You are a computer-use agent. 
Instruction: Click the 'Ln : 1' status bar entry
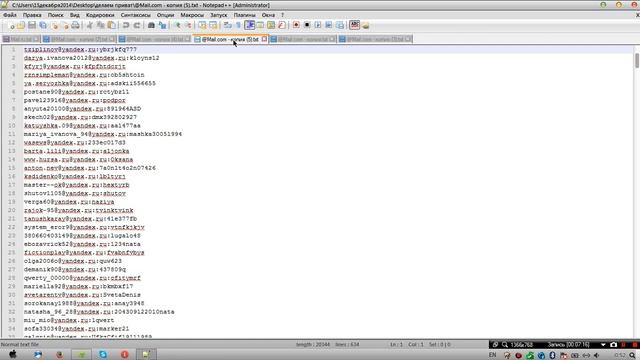click(x=396, y=344)
